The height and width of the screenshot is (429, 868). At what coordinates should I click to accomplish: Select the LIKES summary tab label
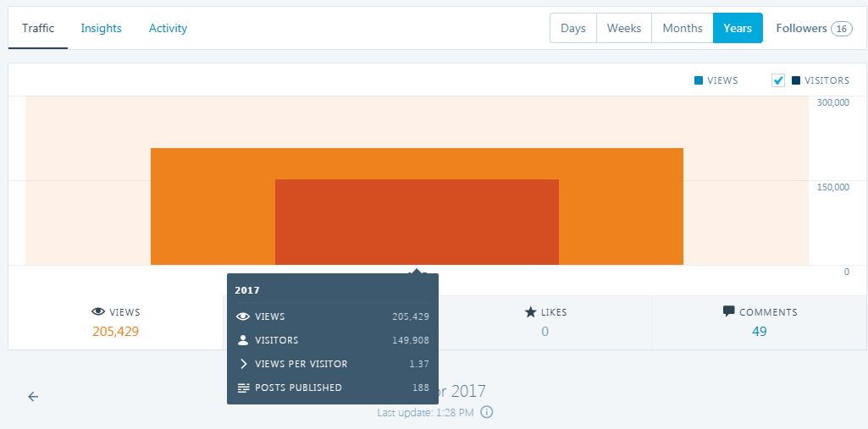point(554,312)
